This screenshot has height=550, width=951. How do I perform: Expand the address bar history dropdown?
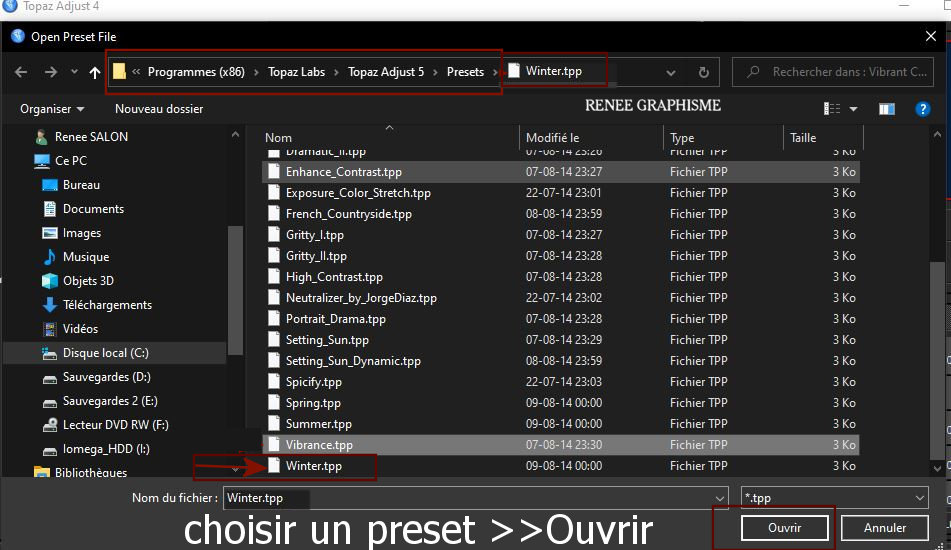click(x=671, y=73)
